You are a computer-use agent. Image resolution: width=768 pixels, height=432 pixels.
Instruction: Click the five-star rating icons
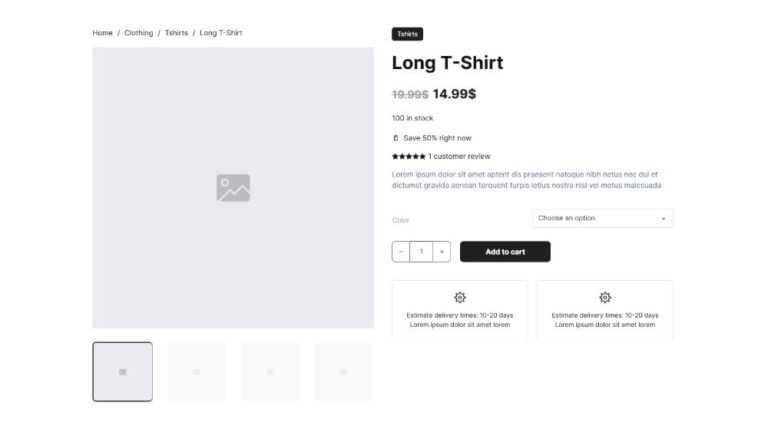pos(408,156)
